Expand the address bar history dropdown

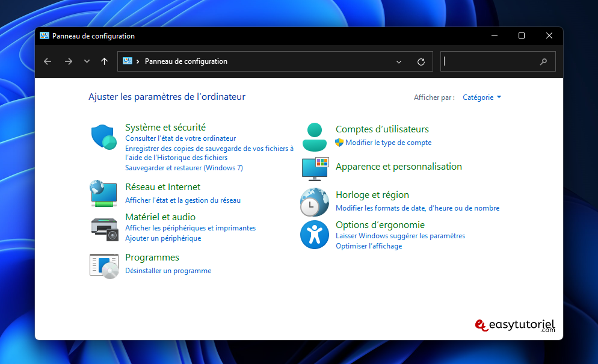[x=398, y=62]
